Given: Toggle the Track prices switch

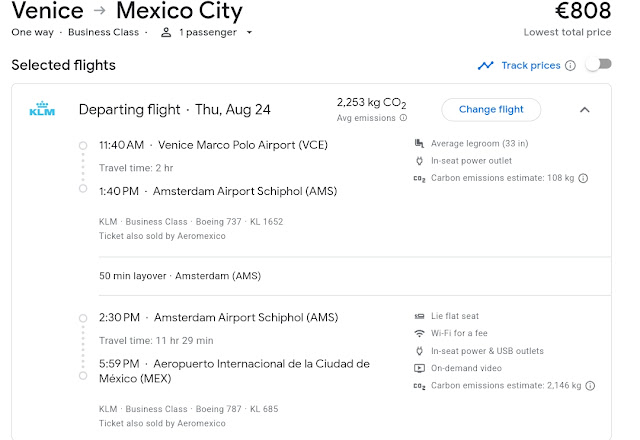Looking at the screenshot, I should (x=598, y=64).
